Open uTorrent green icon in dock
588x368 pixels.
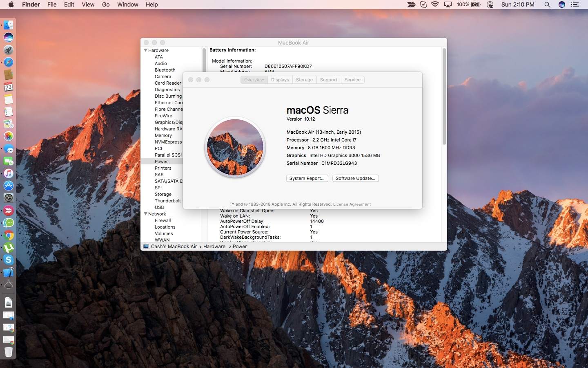9,247
